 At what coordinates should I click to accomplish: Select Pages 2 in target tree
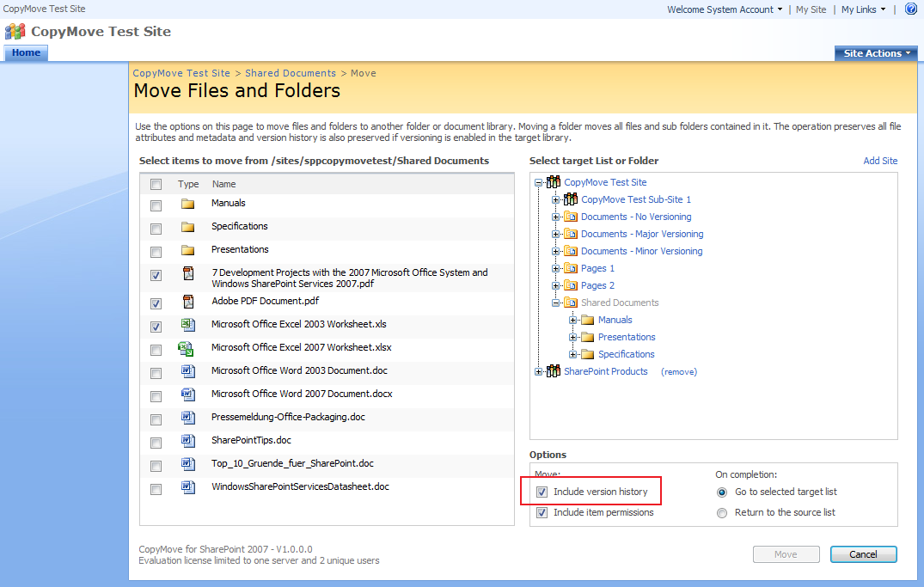point(597,285)
